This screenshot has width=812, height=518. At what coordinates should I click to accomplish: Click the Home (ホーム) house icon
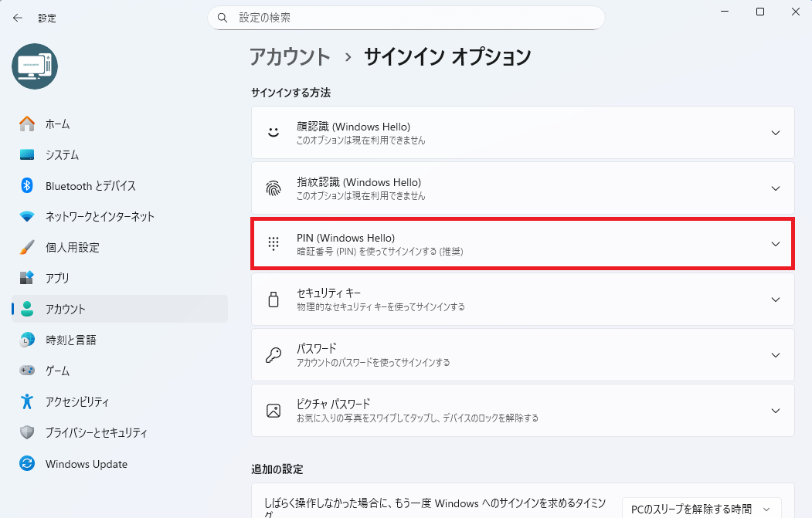click(27, 124)
